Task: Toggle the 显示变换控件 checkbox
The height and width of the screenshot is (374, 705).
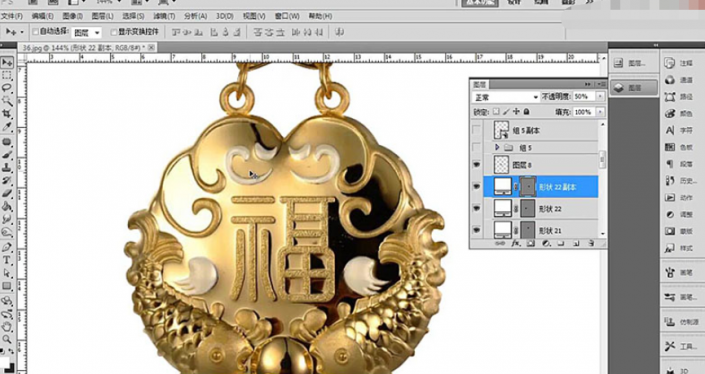Action: [x=113, y=32]
